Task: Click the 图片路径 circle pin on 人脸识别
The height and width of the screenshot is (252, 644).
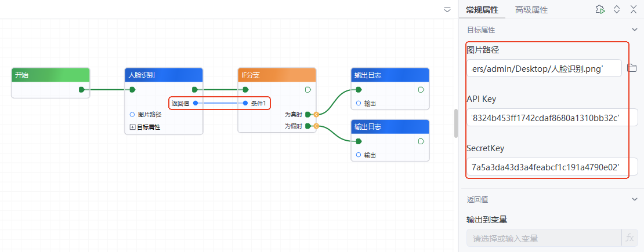Action: pyautogui.click(x=132, y=115)
